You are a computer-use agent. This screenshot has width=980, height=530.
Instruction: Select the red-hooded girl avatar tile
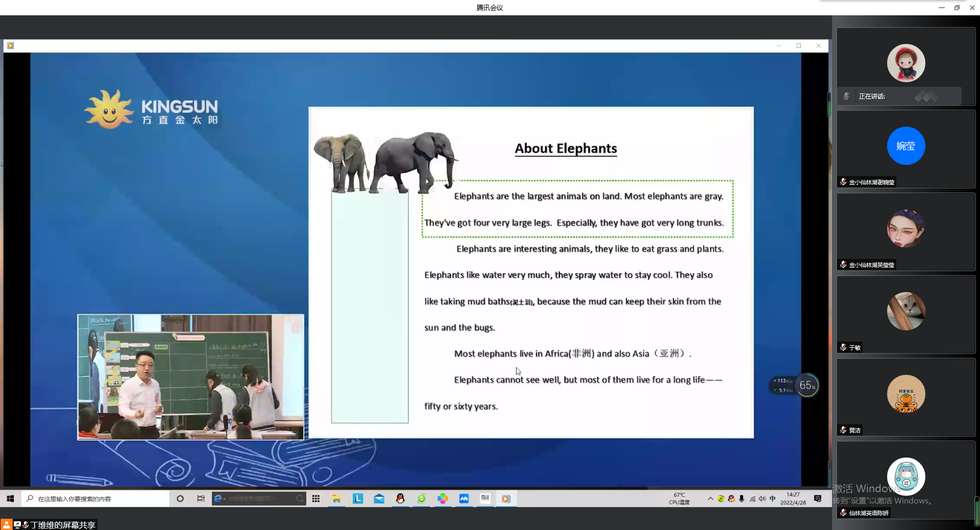click(906, 63)
